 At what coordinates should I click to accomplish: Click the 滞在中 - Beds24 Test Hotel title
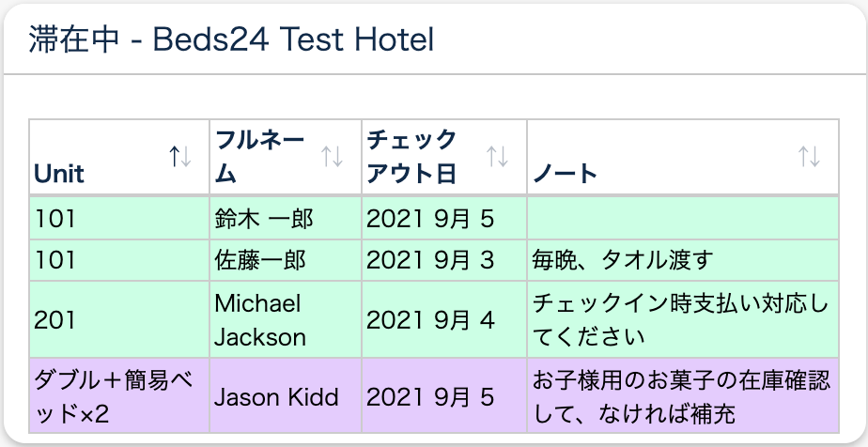(231, 40)
